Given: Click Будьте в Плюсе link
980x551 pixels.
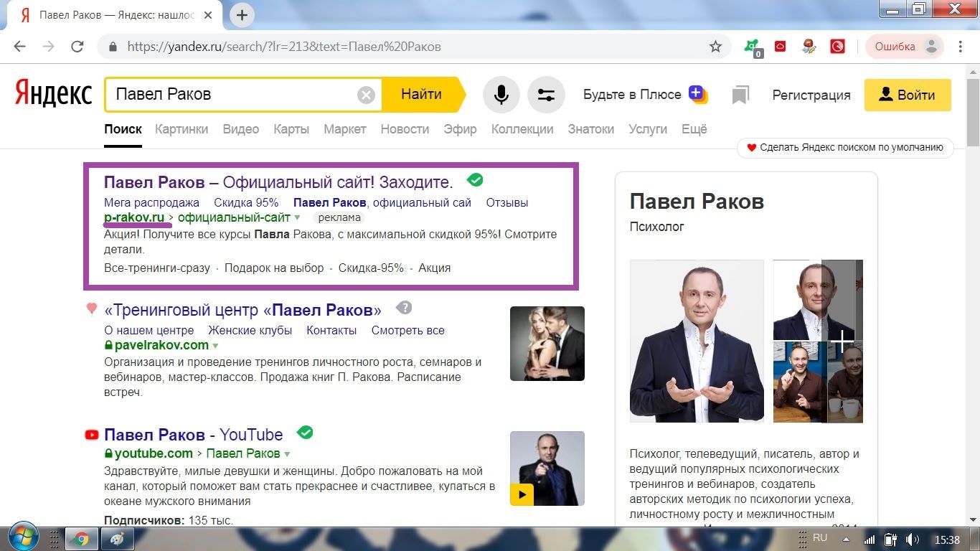Looking at the screenshot, I should click(644, 94).
